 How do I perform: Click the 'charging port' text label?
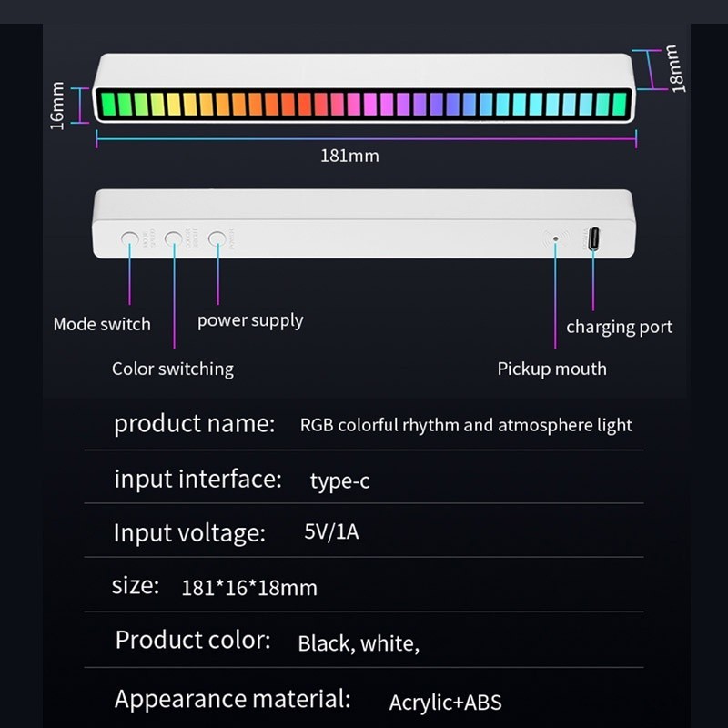[620, 327]
